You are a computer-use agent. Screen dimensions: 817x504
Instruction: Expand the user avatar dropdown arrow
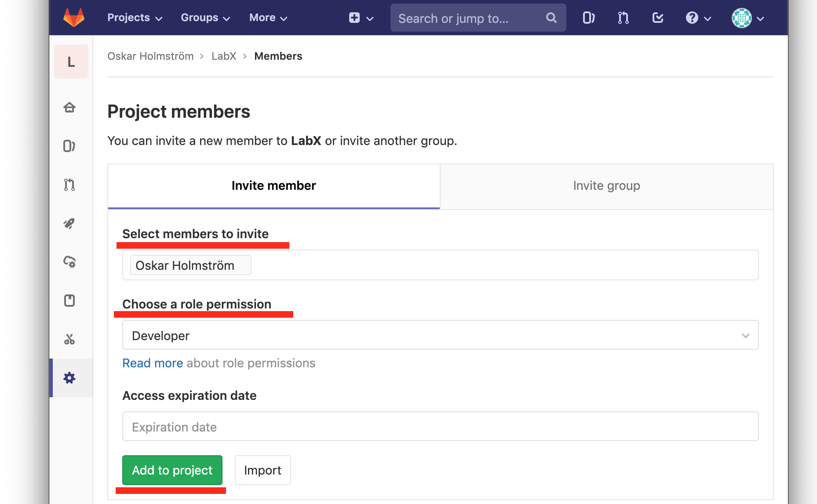760,18
